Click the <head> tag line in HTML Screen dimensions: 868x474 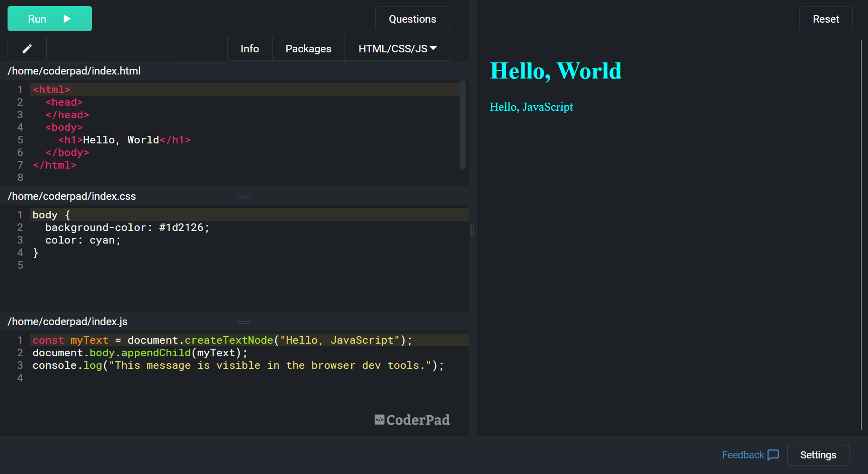64,102
